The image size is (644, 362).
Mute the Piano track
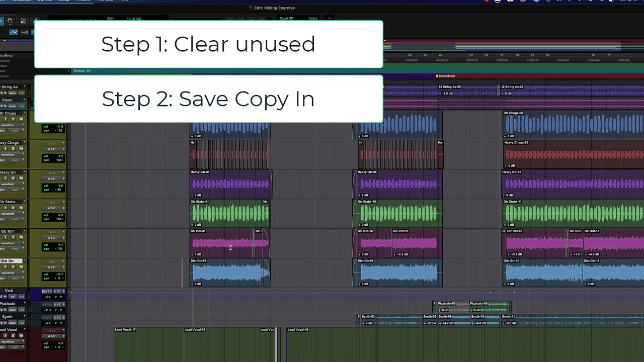click(5, 106)
